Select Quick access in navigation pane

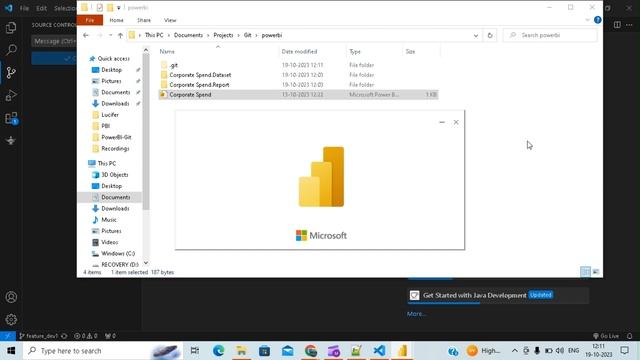coord(113,59)
